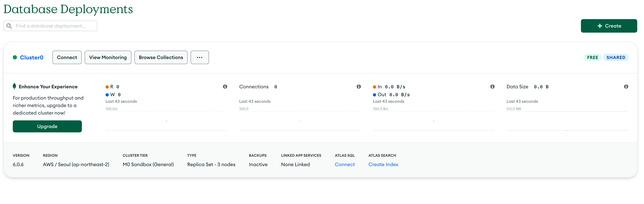Image resolution: width=644 pixels, height=204 pixels.
Task: Click the SHARED badge
Action: point(615,57)
